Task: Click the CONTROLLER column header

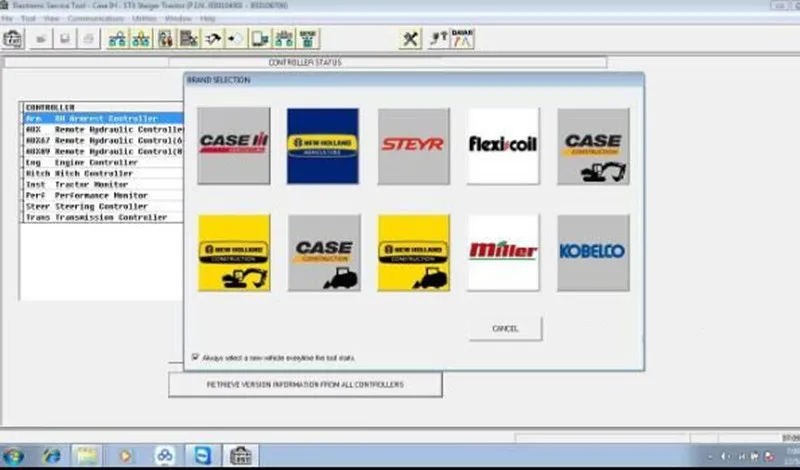Action: click(104, 108)
